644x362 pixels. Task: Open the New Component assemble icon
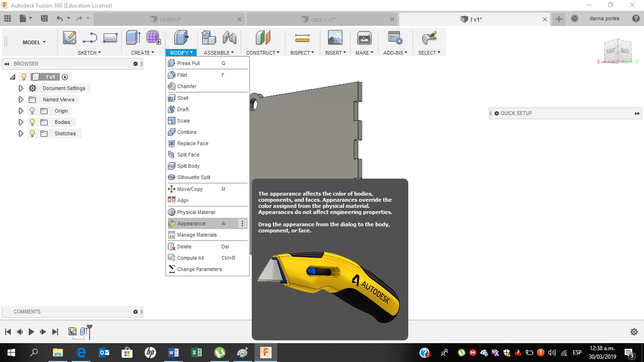209,38
